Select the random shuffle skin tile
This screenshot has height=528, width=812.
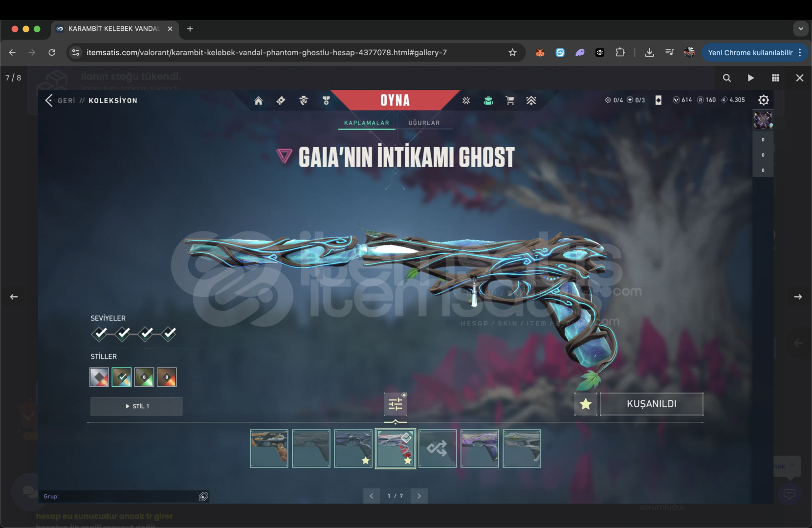(x=438, y=449)
